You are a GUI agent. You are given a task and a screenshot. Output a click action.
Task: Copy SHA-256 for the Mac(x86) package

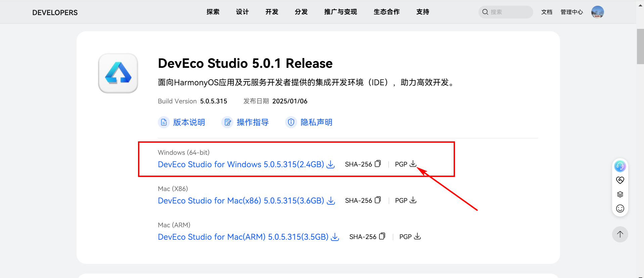tap(378, 200)
